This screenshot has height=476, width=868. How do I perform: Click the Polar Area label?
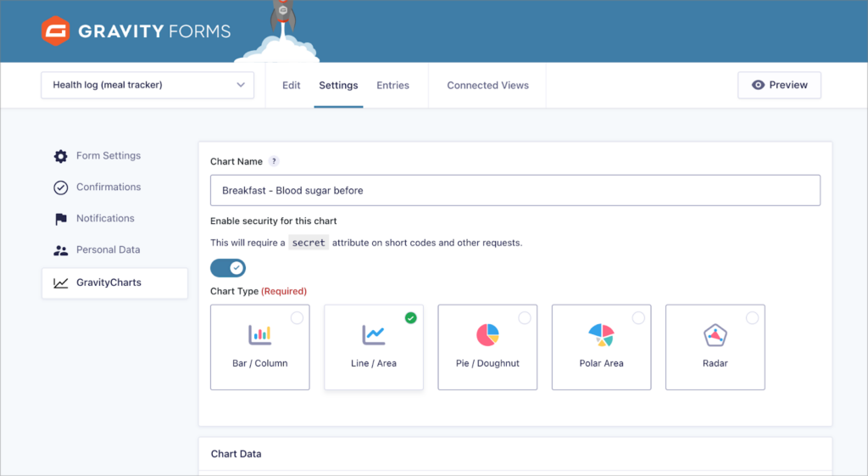click(601, 363)
